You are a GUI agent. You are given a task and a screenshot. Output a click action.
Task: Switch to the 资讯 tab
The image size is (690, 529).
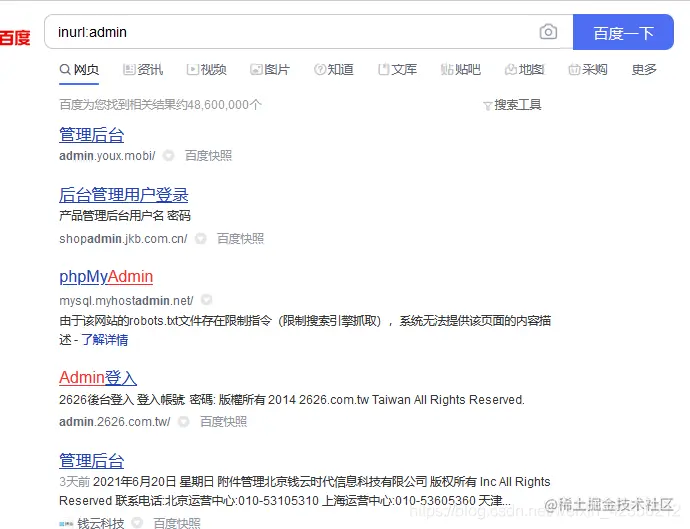click(143, 69)
